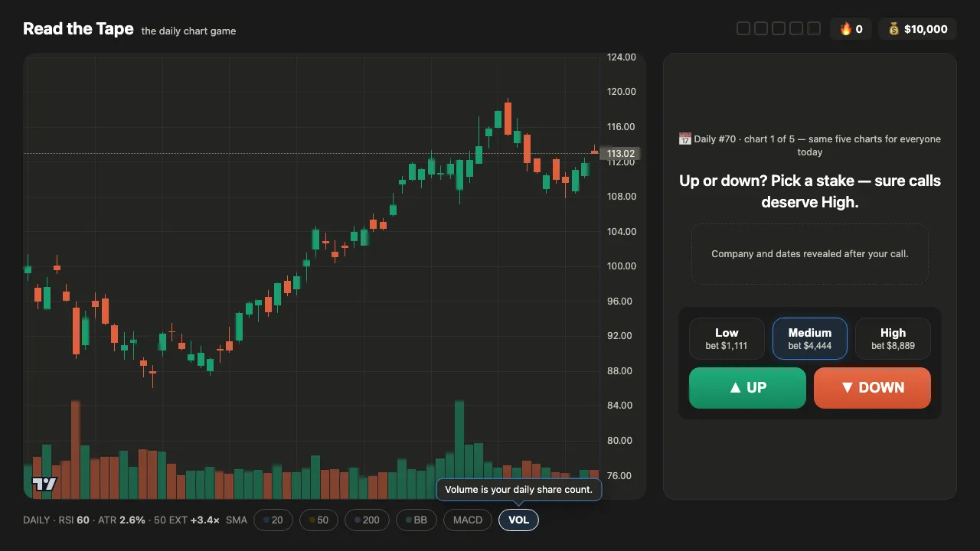Click the 104.00 price axis label

pyautogui.click(x=621, y=232)
